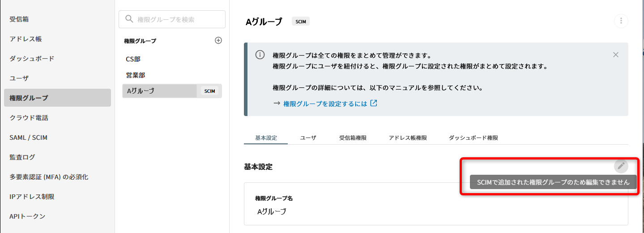The height and width of the screenshot is (233, 644).
Task: Open the 権限グループを設定するには manual link
Action: tap(325, 104)
